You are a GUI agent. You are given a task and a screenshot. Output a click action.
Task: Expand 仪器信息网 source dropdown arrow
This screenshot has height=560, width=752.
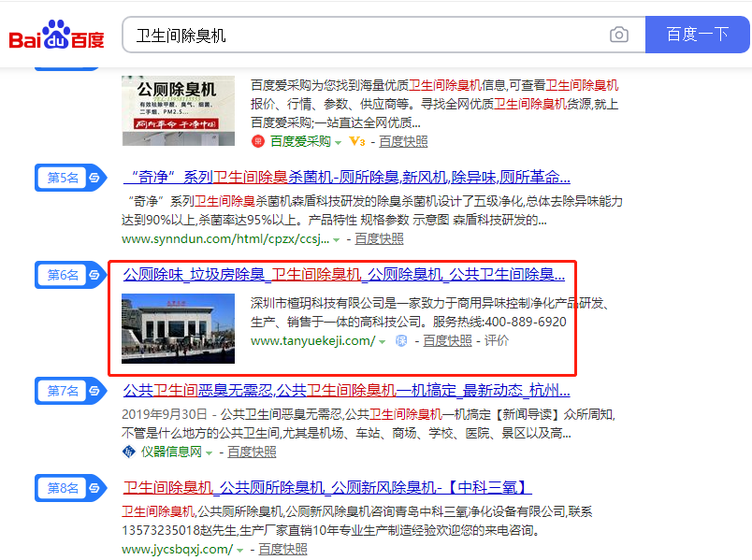[x=210, y=452]
